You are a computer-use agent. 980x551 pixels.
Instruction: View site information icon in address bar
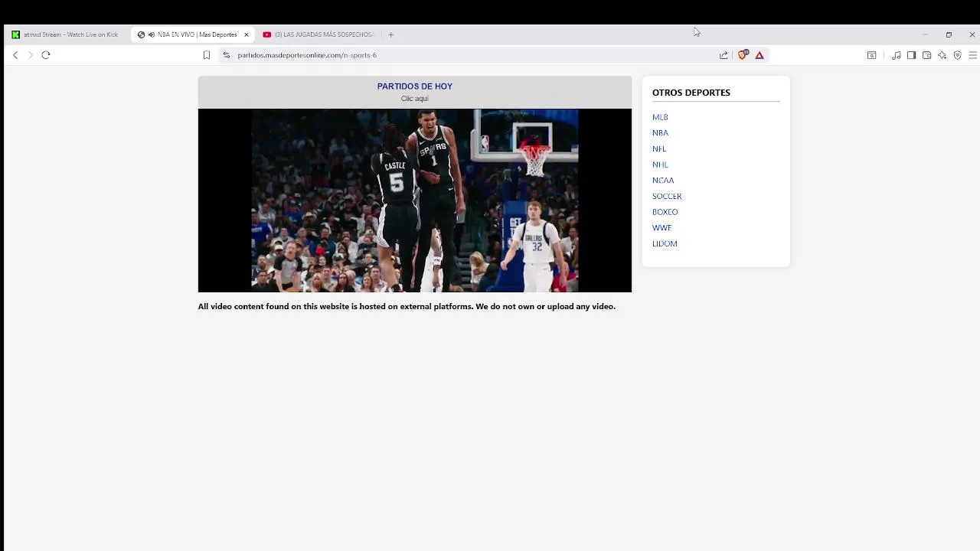point(226,55)
